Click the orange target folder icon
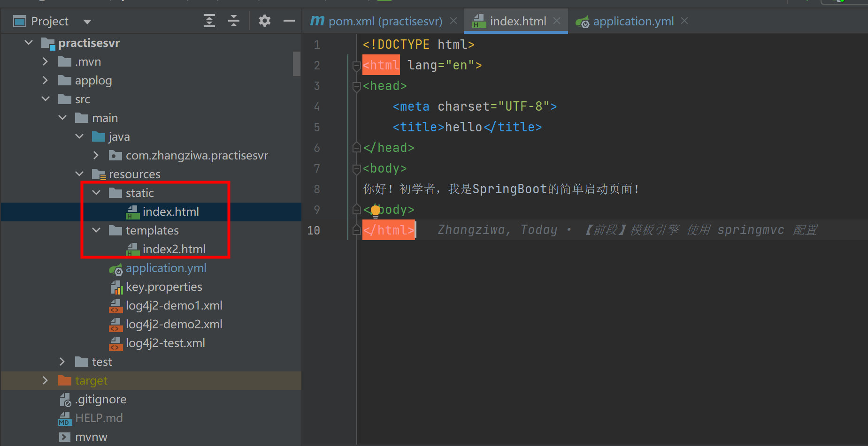 point(65,380)
